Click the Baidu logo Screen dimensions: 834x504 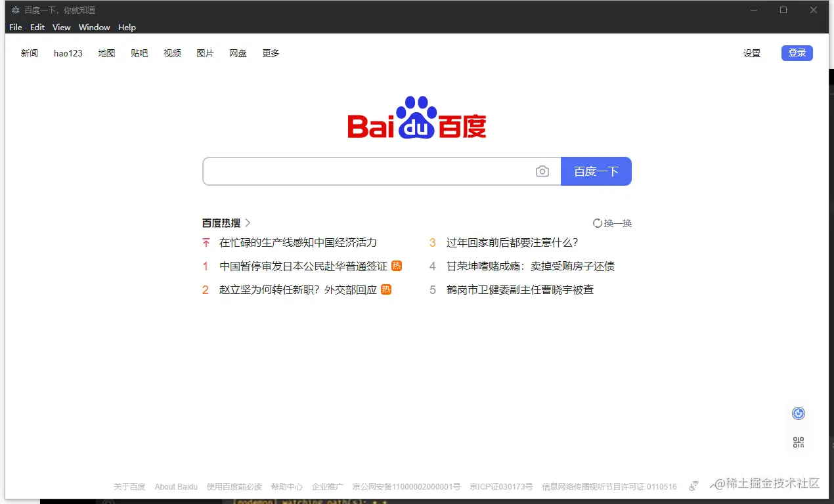click(x=416, y=118)
